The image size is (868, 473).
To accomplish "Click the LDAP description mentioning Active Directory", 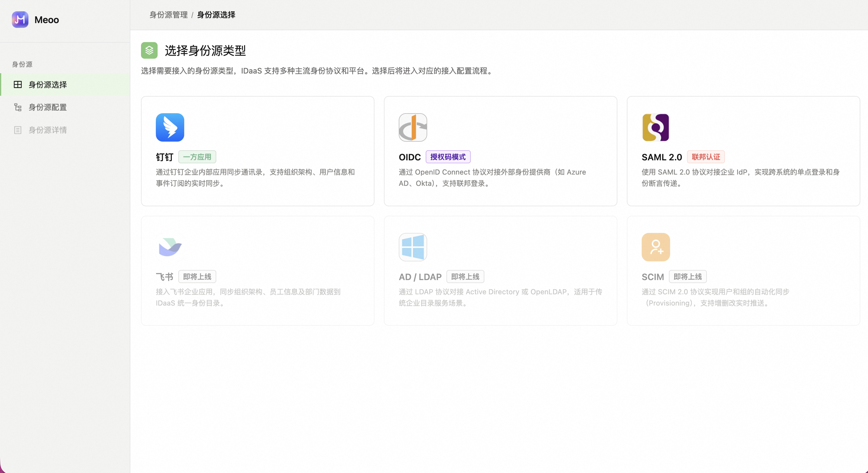I will [500, 297].
